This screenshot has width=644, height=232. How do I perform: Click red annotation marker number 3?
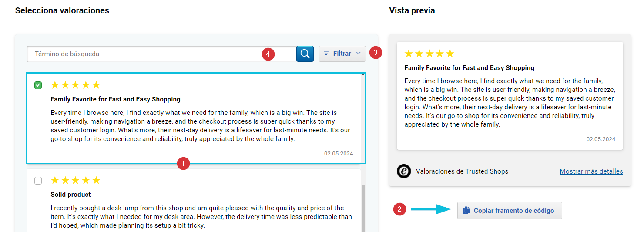coord(376,53)
